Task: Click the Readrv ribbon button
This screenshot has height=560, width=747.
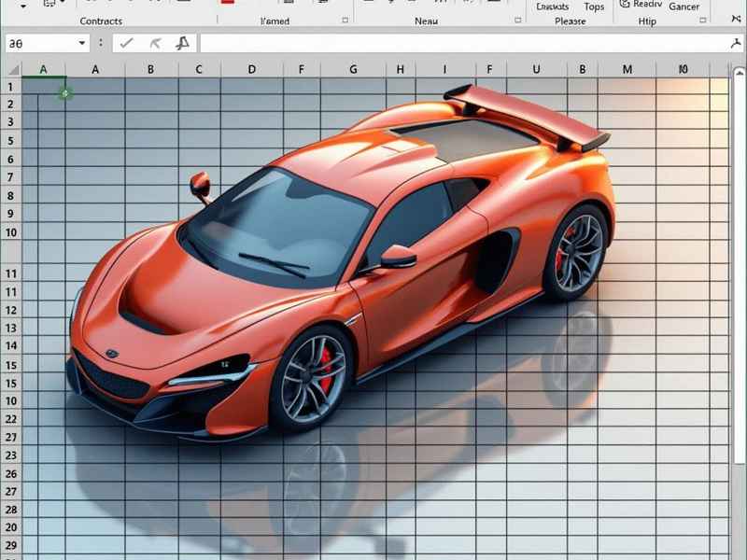Action: 646,7
